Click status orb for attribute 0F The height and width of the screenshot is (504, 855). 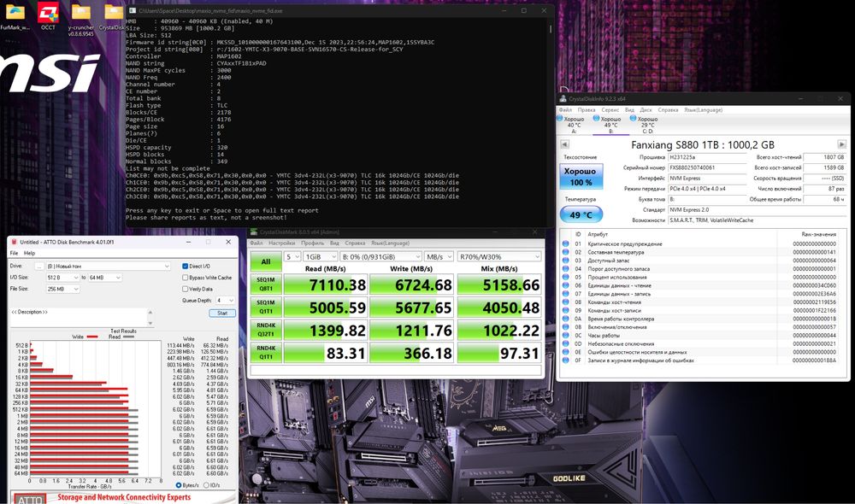(565, 360)
